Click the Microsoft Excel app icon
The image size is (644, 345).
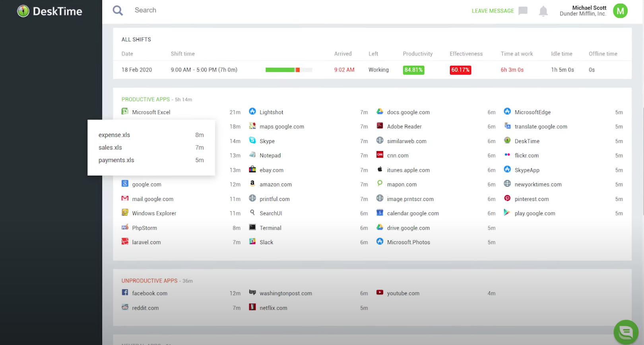click(125, 111)
